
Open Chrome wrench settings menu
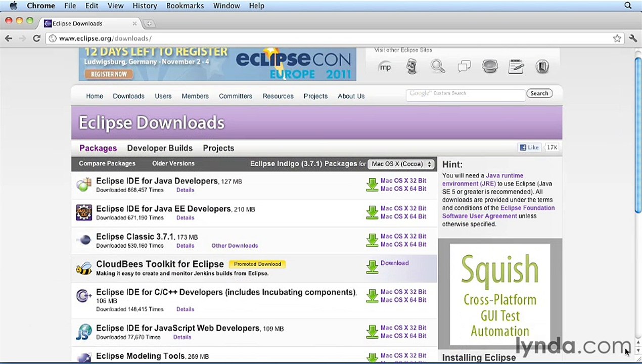point(633,38)
